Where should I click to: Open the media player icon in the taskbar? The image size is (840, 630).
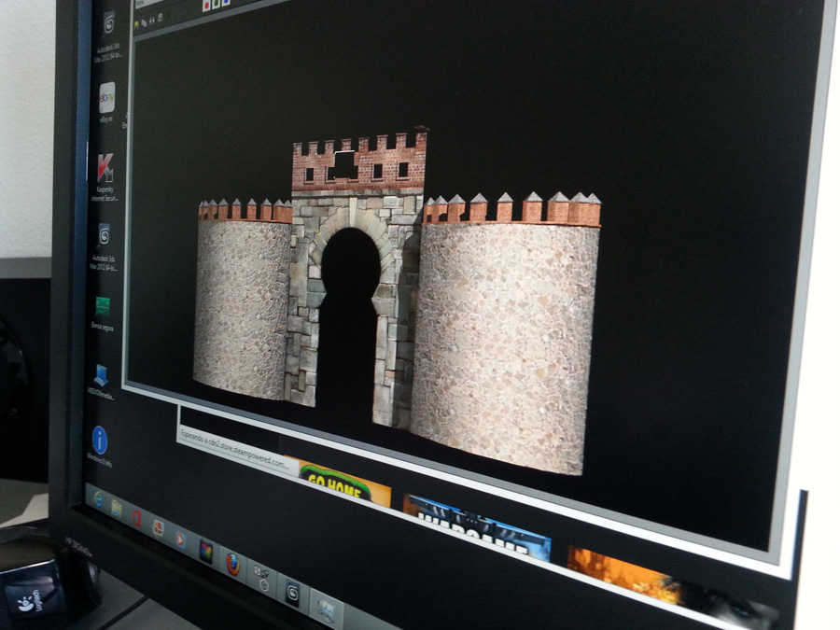coord(180,539)
